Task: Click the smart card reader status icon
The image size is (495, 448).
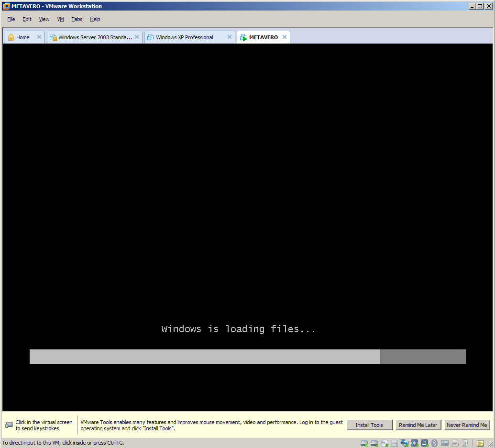Action: (x=445, y=443)
